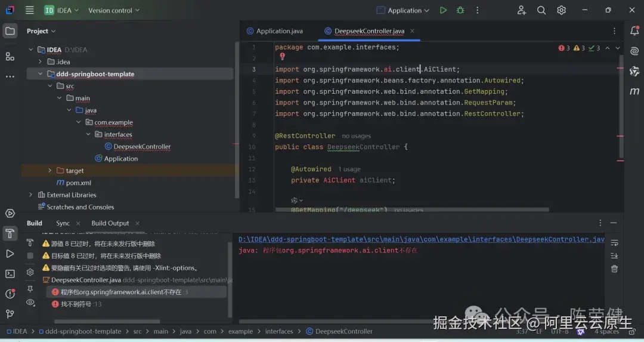
Task: Open IDE settings gear
Action: pos(561,10)
